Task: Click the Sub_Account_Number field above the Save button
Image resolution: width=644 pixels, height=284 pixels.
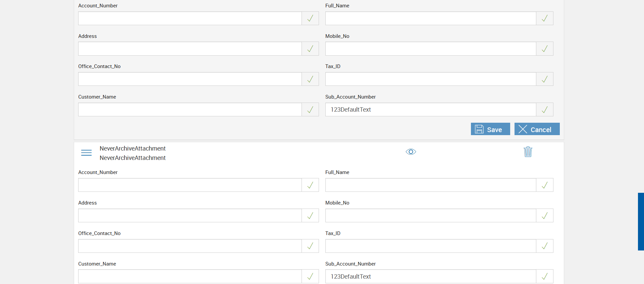Action: 430,110
